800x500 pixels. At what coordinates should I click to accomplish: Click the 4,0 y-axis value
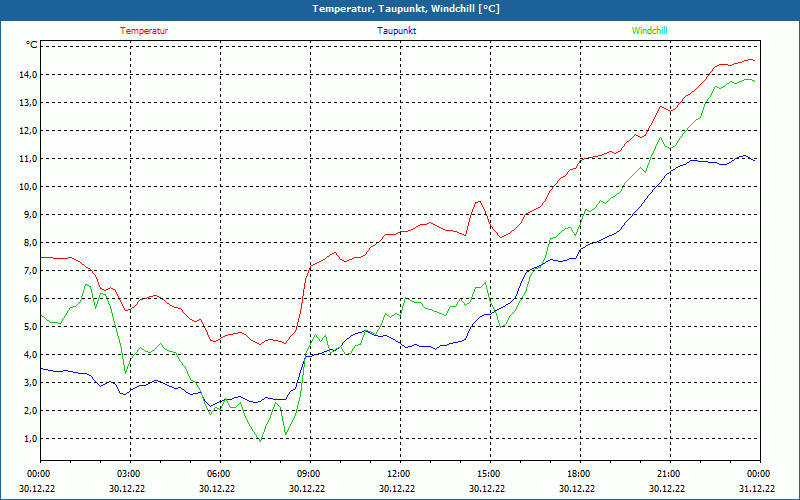point(31,355)
